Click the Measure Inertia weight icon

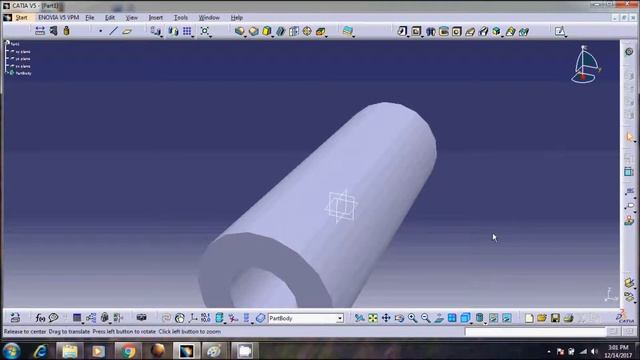[x=66, y=31]
